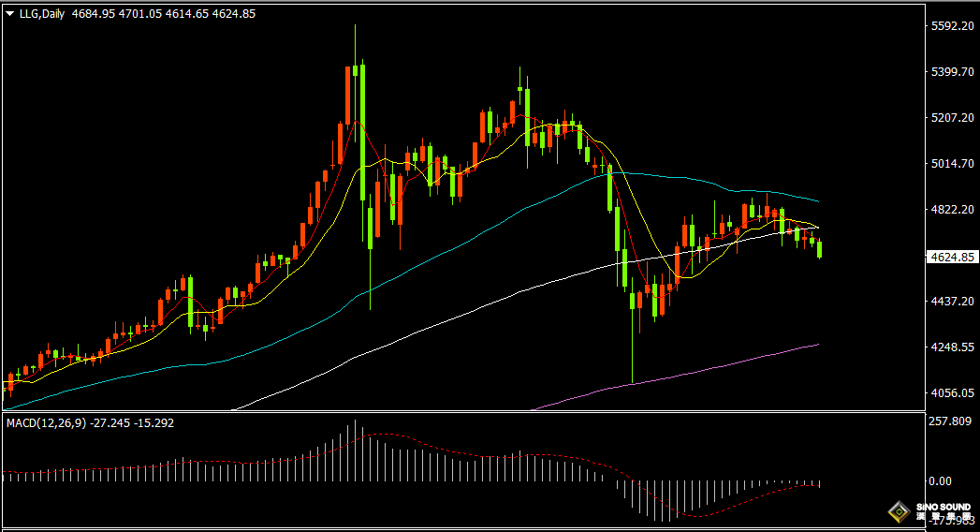This screenshot has height=532, width=980.
Task: Click the 0.00 MACD scale label
Action: 940,480
